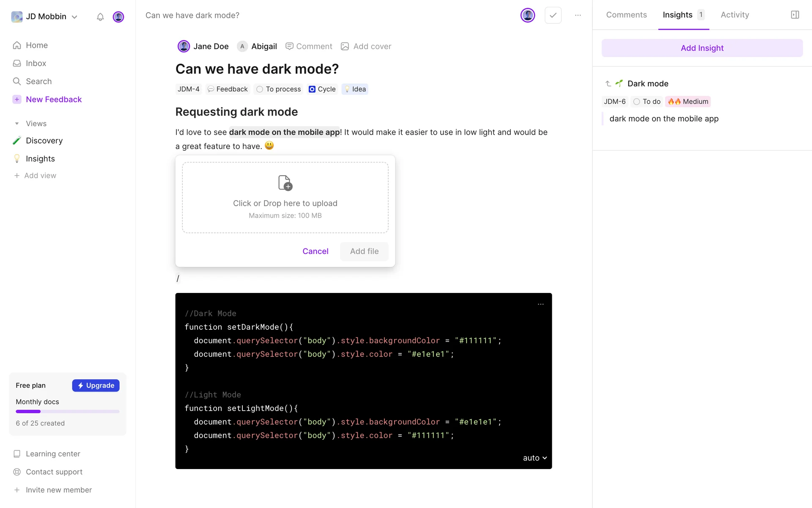Click the Cycle status tag

coord(322,89)
